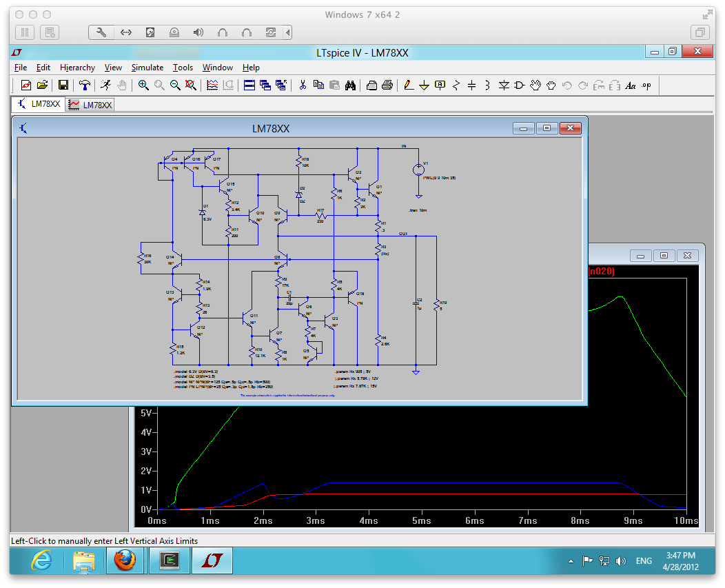
Task: Save the schematic with the floppy disk icon
Action: [x=63, y=85]
